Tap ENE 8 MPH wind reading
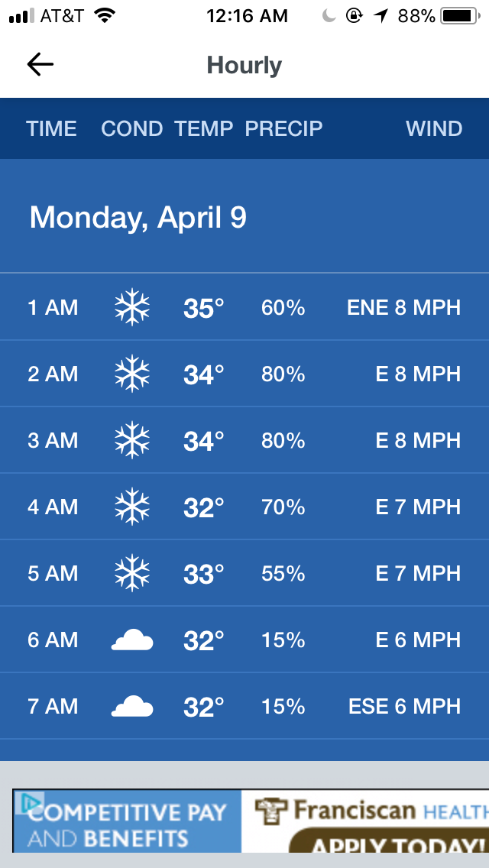489x868 pixels. coord(403,307)
